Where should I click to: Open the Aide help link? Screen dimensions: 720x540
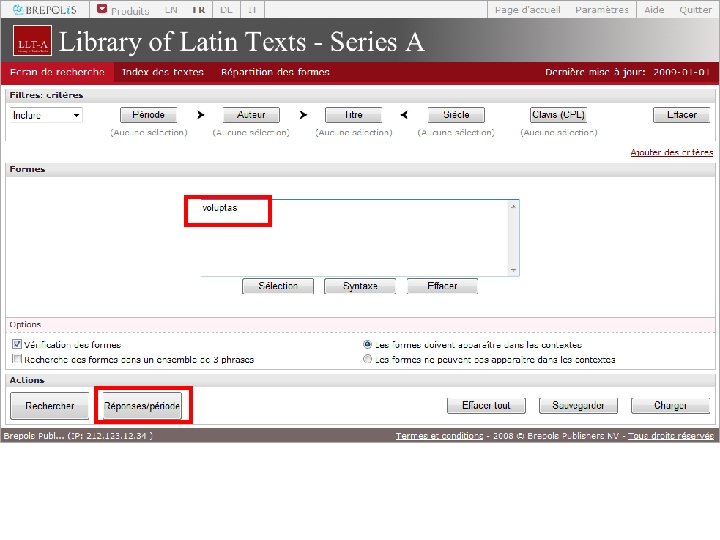(654, 10)
